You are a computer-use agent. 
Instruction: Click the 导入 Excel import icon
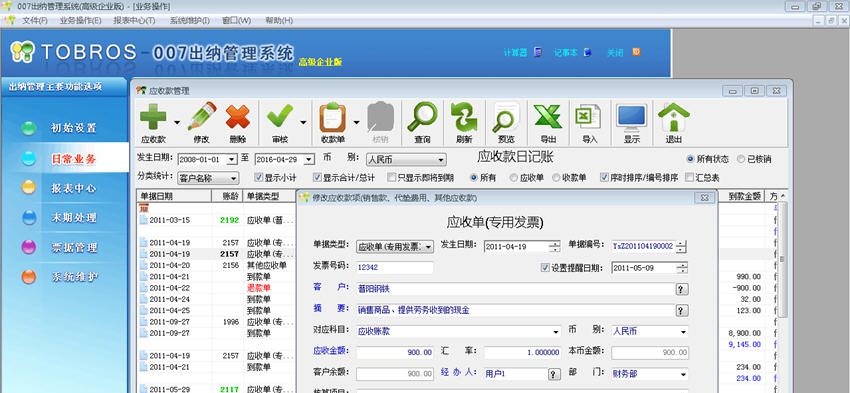[589, 117]
